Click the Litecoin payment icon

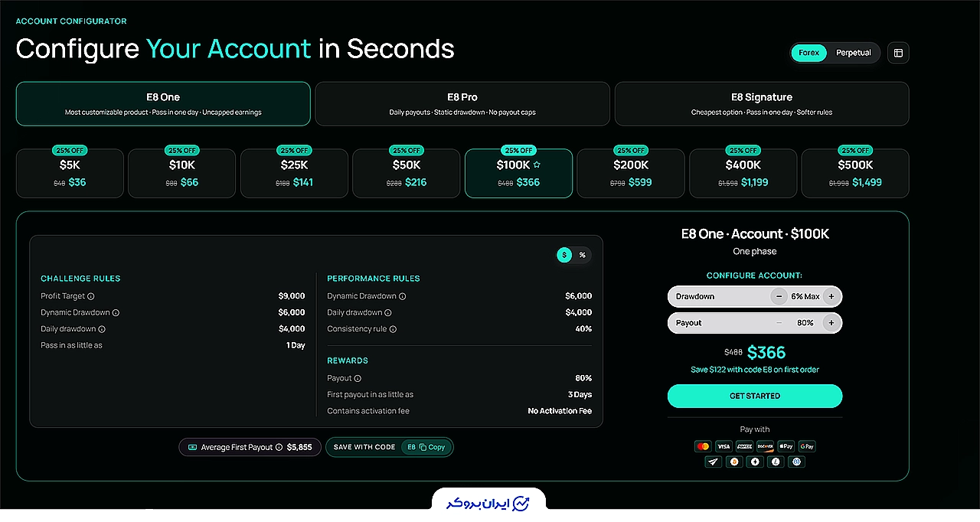(x=776, y=462)
